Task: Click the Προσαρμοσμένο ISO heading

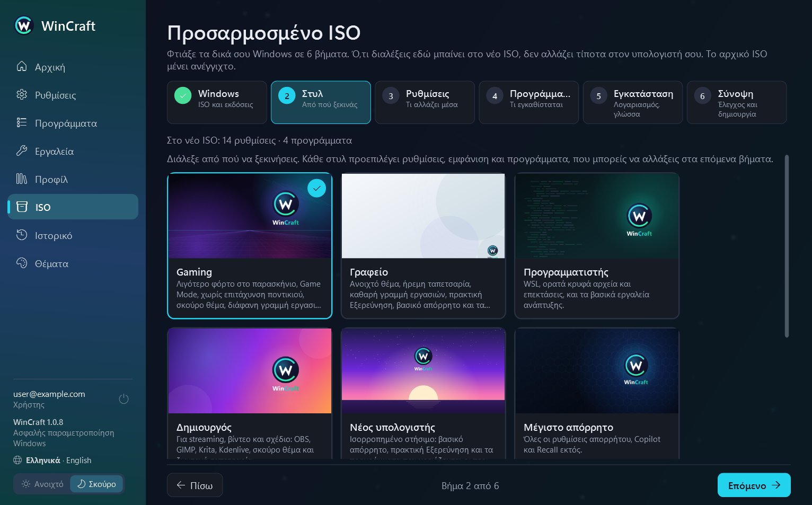Action: tap(264, 33)
